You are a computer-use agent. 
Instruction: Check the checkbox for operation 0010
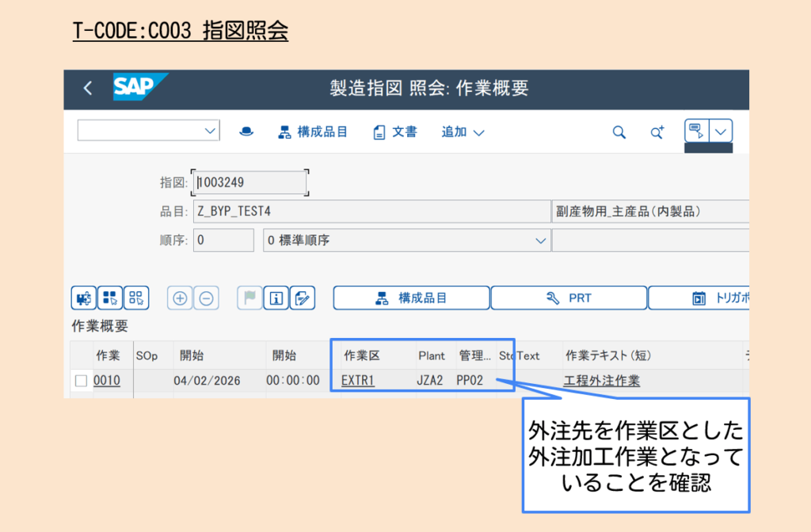click(x=82, y=380)
